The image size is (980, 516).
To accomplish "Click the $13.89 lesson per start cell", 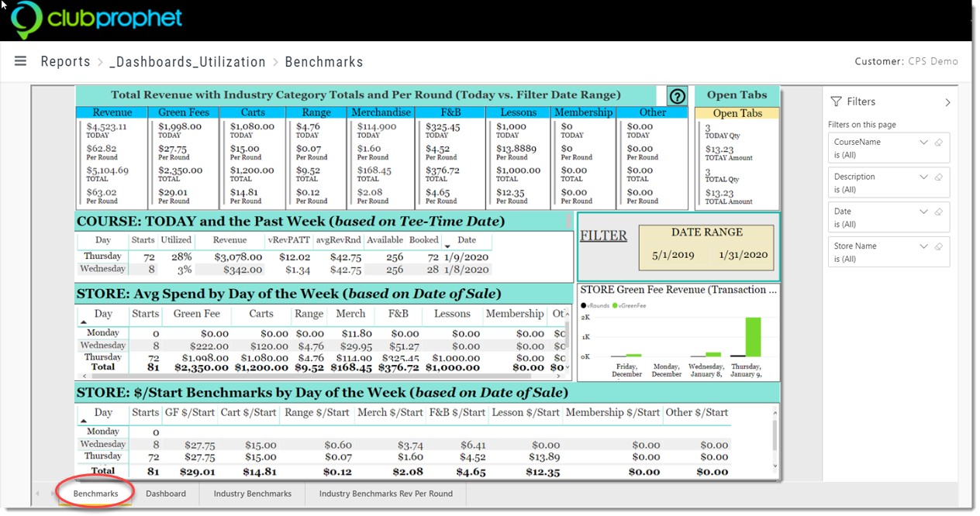I will pyautogui.click(x=546, y=458).
